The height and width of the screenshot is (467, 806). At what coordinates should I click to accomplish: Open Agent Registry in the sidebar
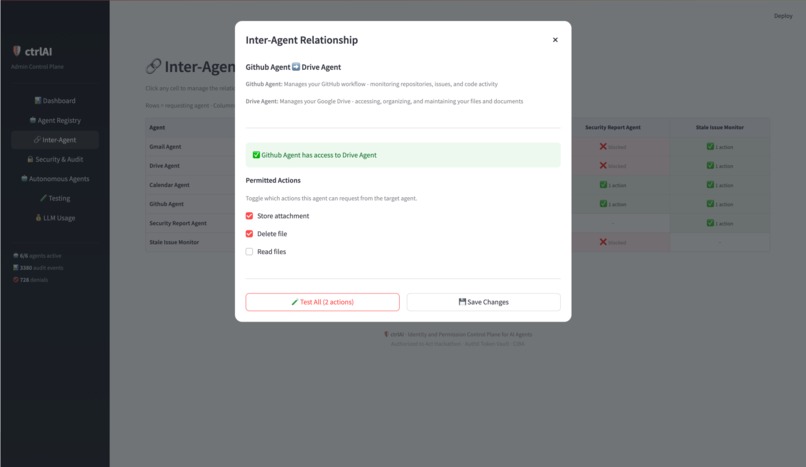pos(55,120)
